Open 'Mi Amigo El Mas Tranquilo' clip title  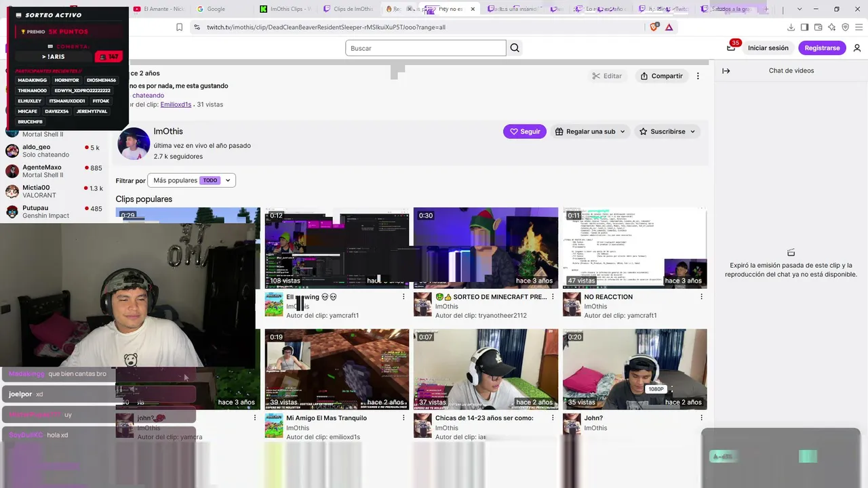(326, 418)
